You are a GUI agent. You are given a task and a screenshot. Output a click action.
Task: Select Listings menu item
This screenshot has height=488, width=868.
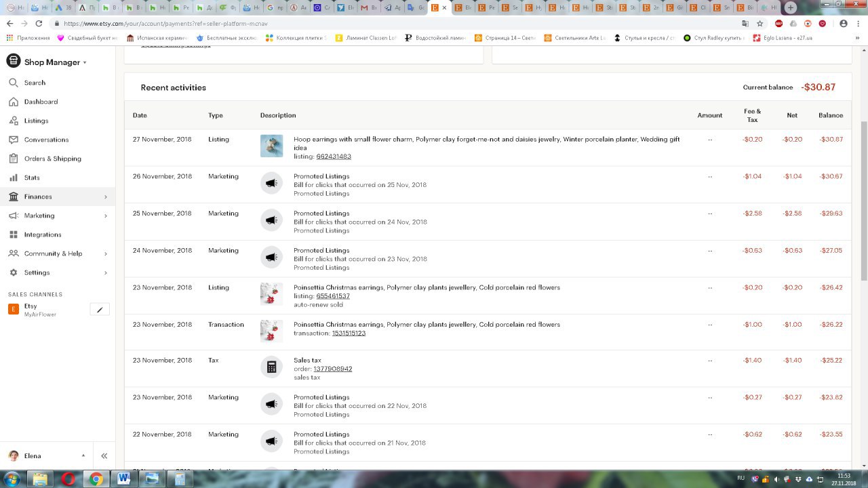36,121
